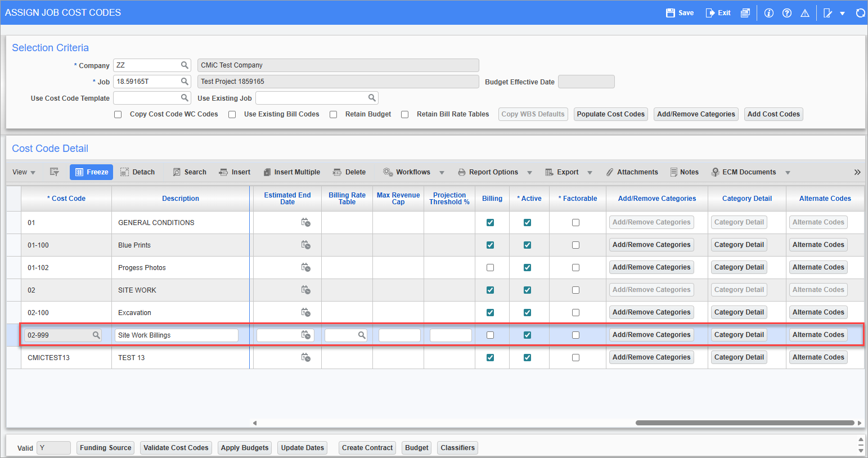Open Company lookup search icon

click(x=185, y=65)
